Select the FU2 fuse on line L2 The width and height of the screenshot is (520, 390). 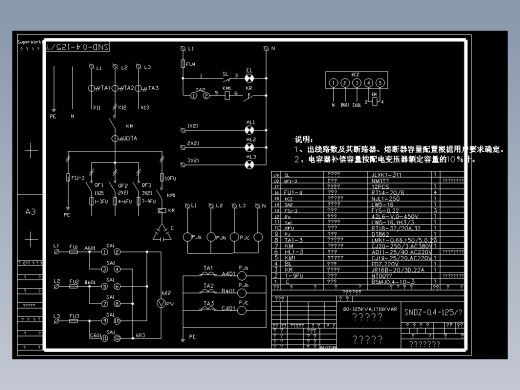pyautogui.click(x=73, y=286)
